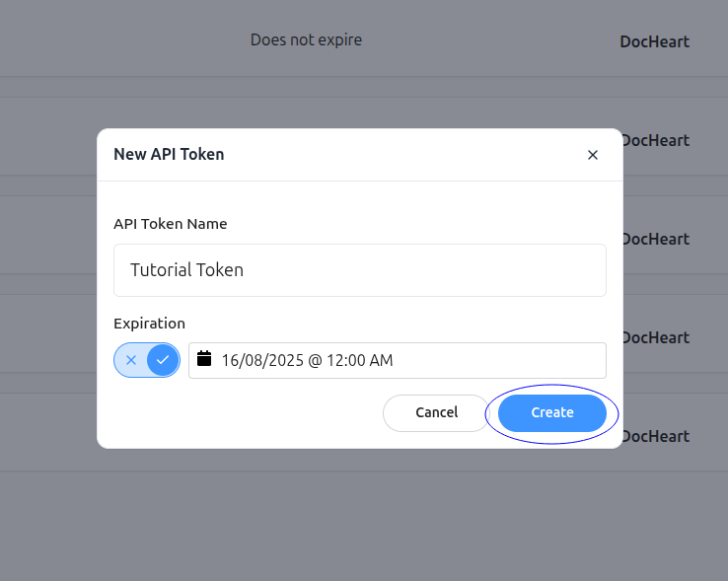The width and height of the screenshot is (728, 581).
Task: Click the "New API Token" dialog title
Action: (169, 154)
